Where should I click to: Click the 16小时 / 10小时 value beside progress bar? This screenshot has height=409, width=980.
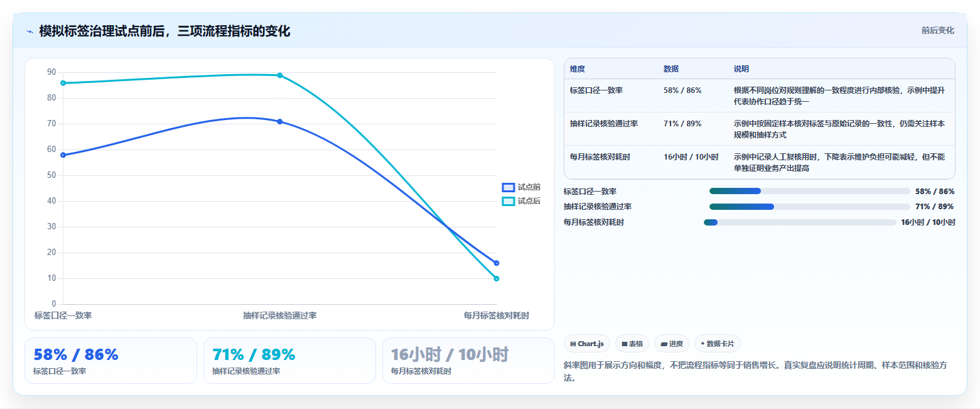pyautogui.click(x=928, y=222)
